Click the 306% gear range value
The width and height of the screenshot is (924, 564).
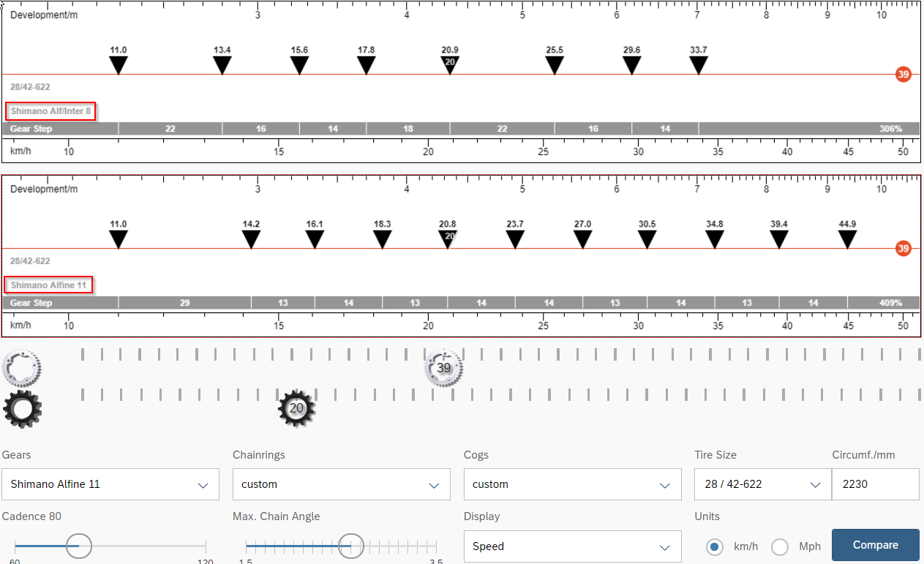(x=890, y=129)
